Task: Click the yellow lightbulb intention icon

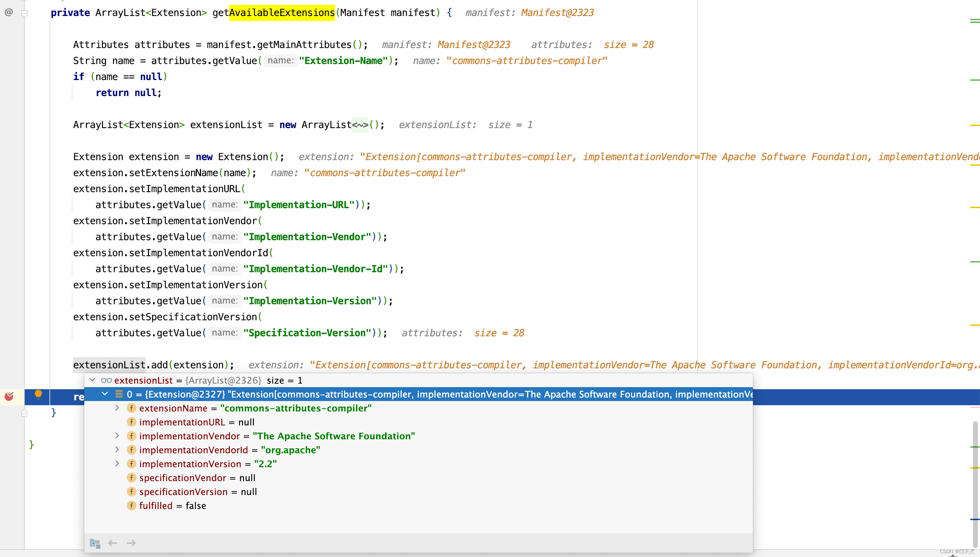Action: [38, 394]
